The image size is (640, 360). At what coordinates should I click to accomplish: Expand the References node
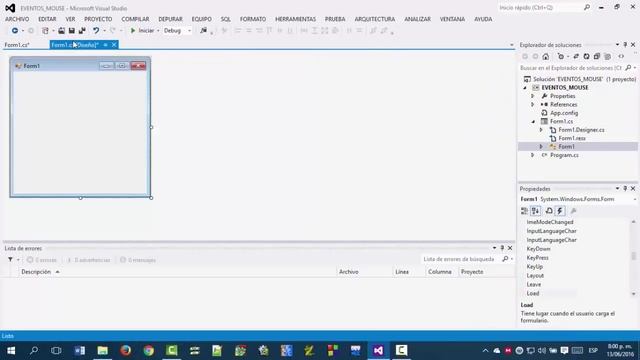coord(533,104)
